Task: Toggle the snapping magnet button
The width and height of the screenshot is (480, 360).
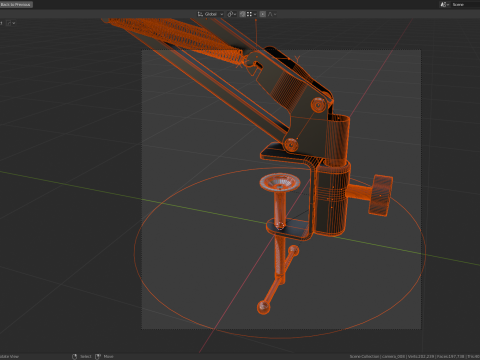Action: (243, 14)
